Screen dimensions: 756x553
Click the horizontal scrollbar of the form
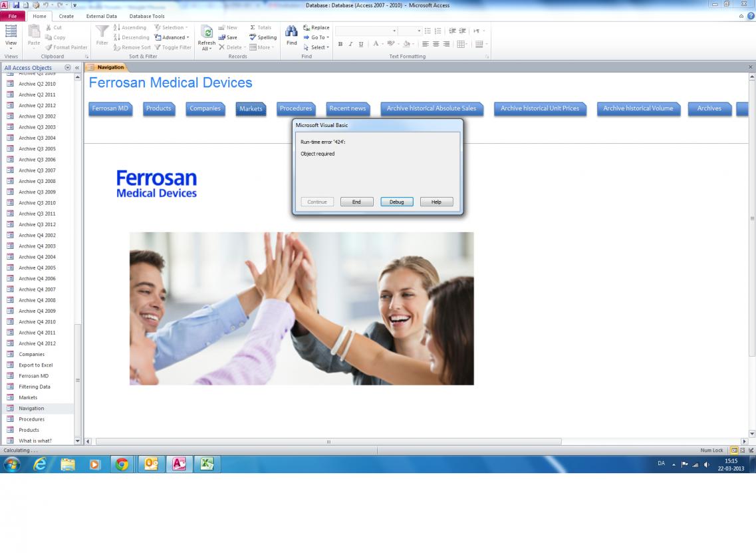tap(328, 441)
